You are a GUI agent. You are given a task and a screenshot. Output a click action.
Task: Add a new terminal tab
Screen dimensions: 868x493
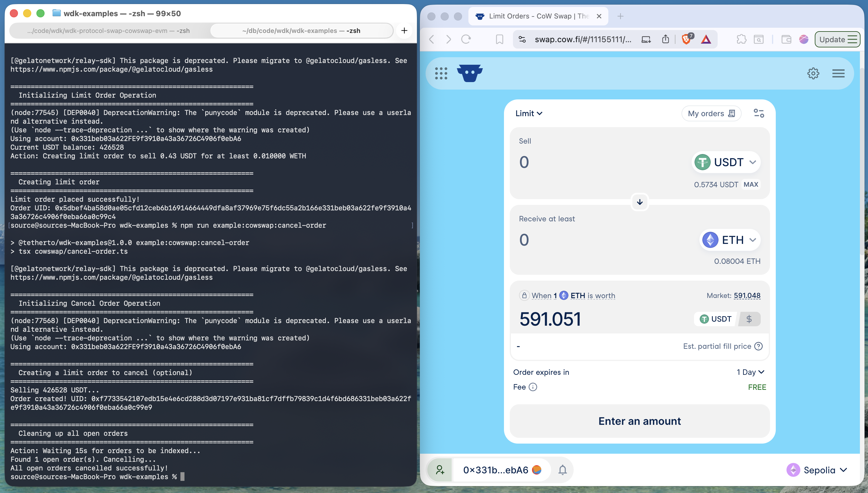tap(404, 31)
